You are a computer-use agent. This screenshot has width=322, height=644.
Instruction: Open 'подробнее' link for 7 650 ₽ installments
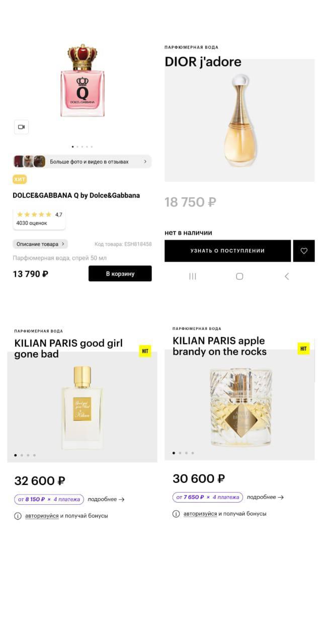pos(265,497)
